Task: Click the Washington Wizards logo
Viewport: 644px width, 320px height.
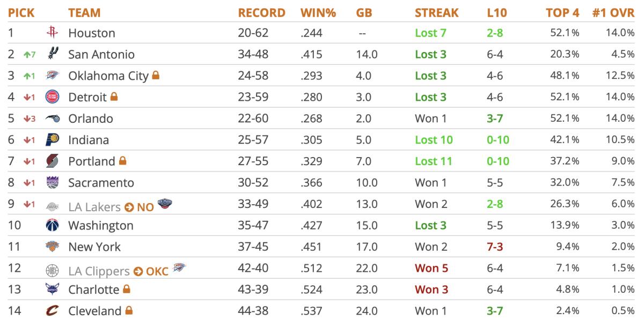Action: (52, 226)
